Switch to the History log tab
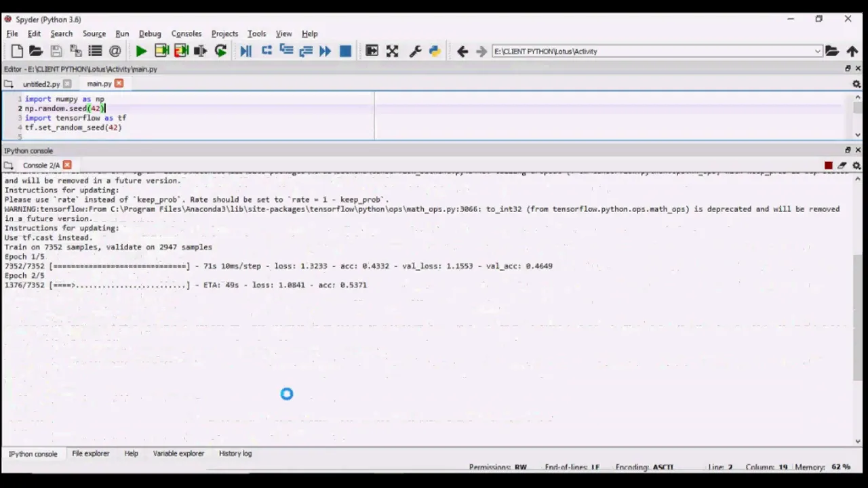Screen dimensions: 868x488 [x=235, y=453]
